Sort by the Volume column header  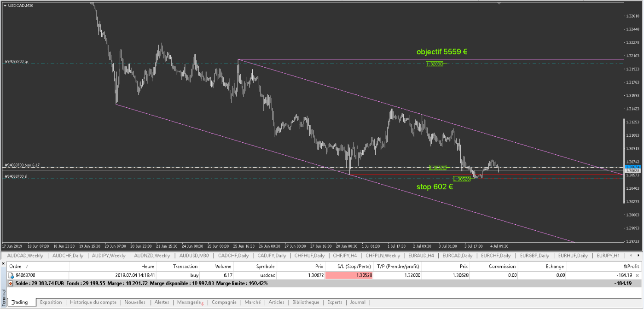[217, 266]
